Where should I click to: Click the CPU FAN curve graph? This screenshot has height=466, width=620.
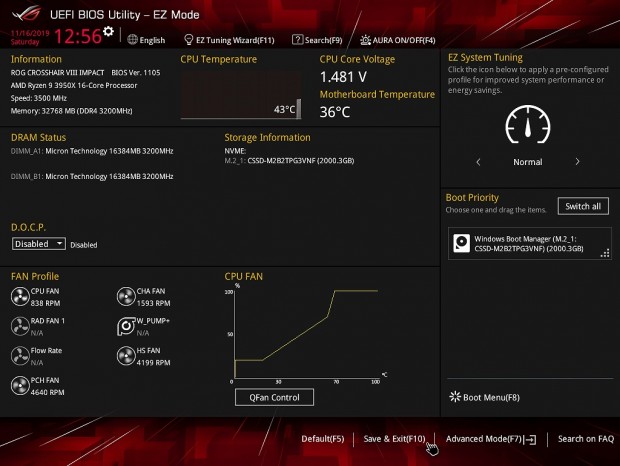[306, 333]
